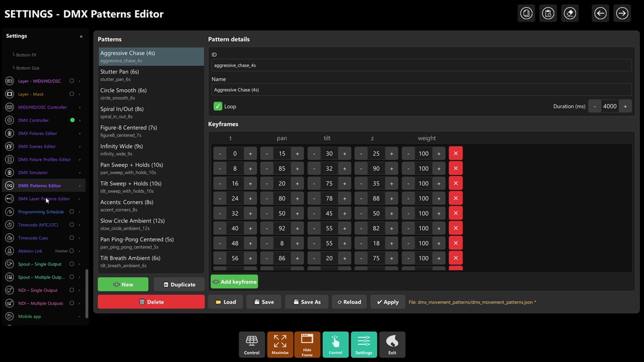Expand the DMX Laser Patterns Editor chevron
This screenshot has height=362, width=644.
79,199
